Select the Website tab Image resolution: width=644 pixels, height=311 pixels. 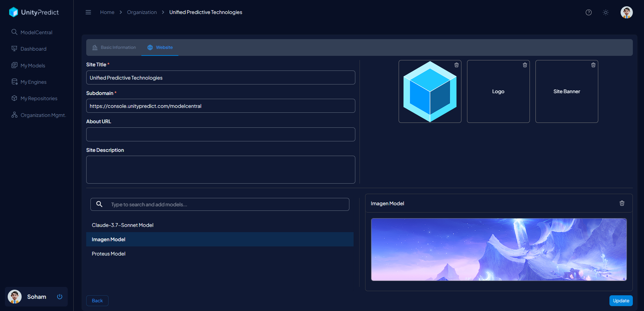160,47
